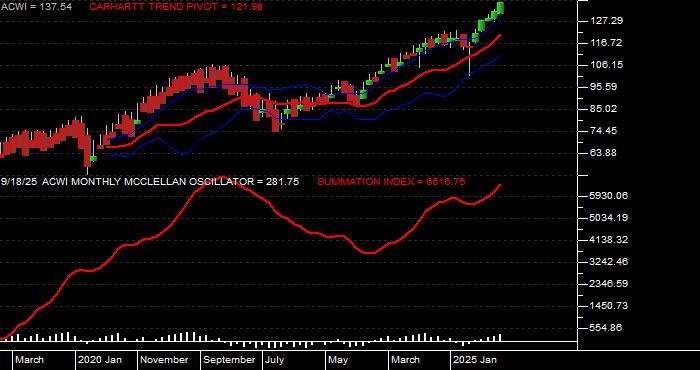
Task: Click the 5034.19 summation axis value
Action: coord(609,218)
